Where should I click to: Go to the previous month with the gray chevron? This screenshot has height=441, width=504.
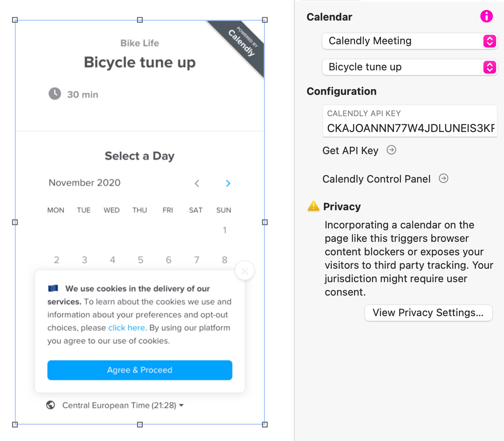click(197, 183)
